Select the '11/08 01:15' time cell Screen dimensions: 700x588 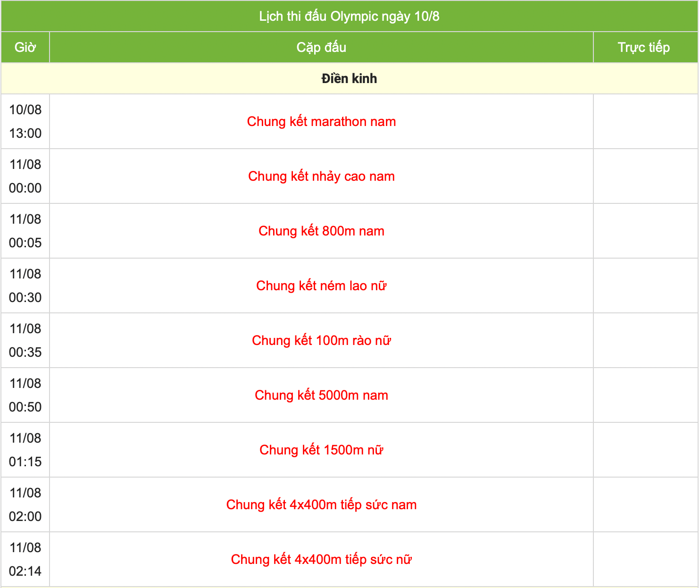coord(25,450)
